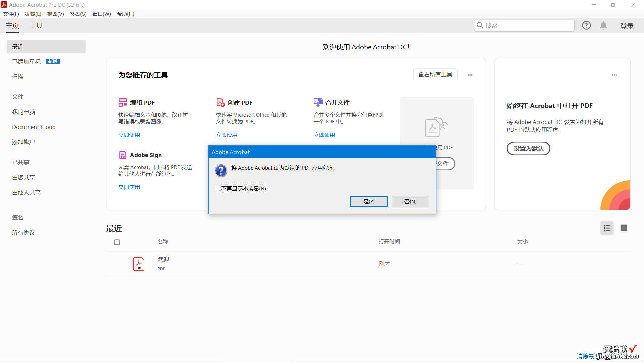This screenshot has width=644, height=362.
Task: Click 立即使用 under Adobe Sign
Action: tap(129, 187)
